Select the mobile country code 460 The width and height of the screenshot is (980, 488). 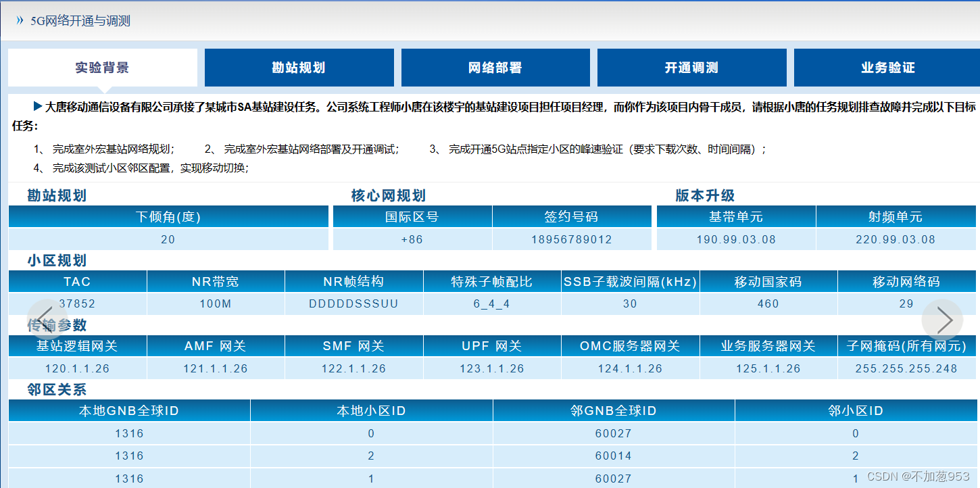click(x=768, y=304)
